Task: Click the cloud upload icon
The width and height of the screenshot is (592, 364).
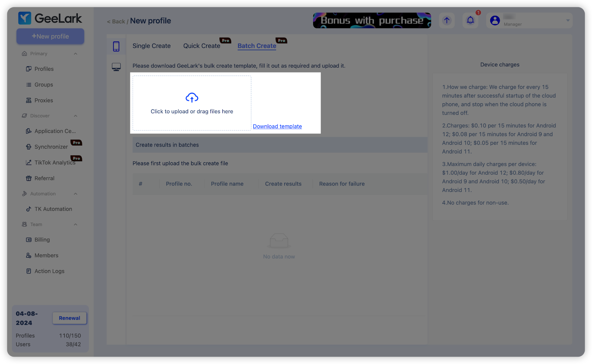Action: pyautogui.click(x=192, y=98)
